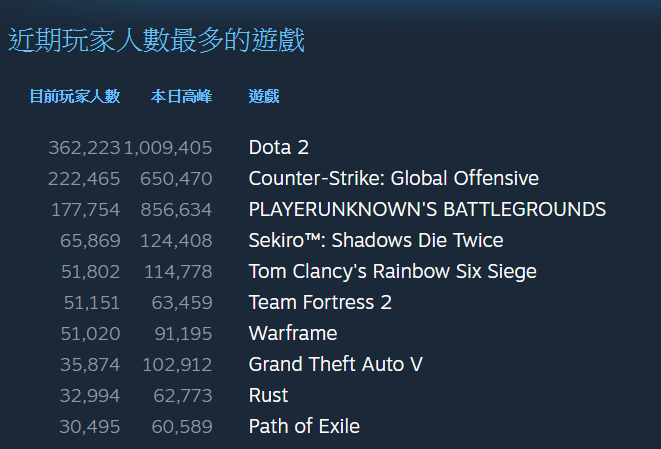Open the Path of Exile link
This screenshot has width=661, height=449.
304,427
